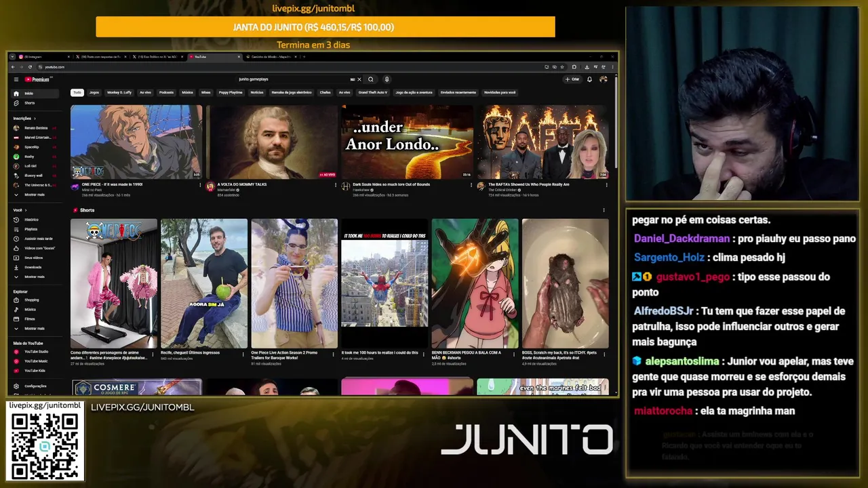Open Assistir mais tarde list
The width and height of the screenshot is (868, 488).
(35, 239)
